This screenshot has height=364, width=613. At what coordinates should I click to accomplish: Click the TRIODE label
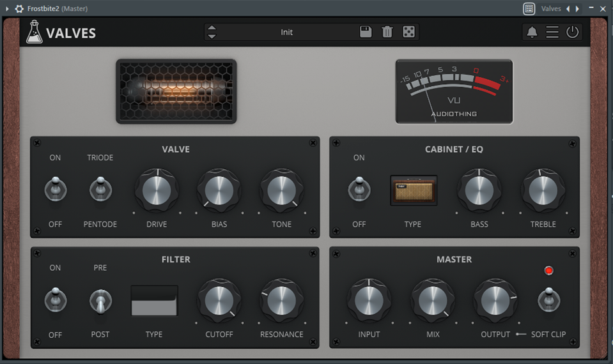coord(100,157)
